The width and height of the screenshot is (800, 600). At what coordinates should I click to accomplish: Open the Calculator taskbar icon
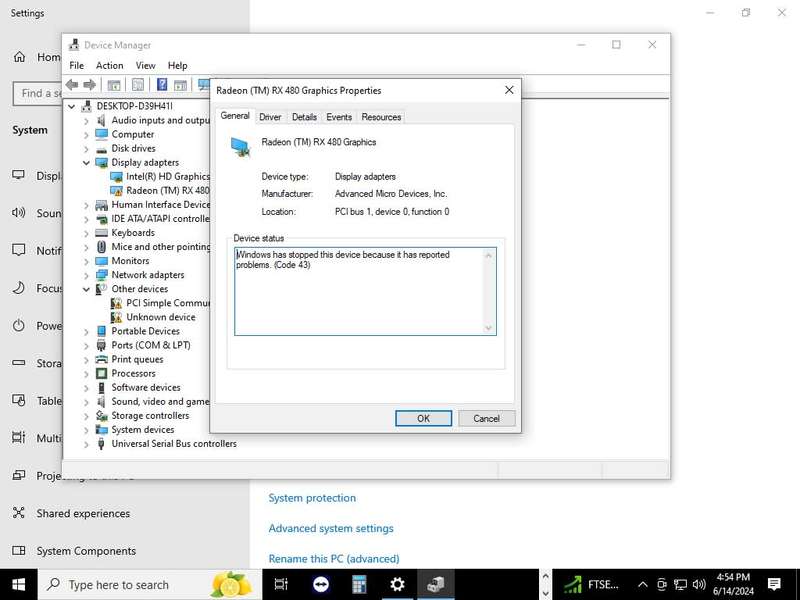(x=359, y=584)
